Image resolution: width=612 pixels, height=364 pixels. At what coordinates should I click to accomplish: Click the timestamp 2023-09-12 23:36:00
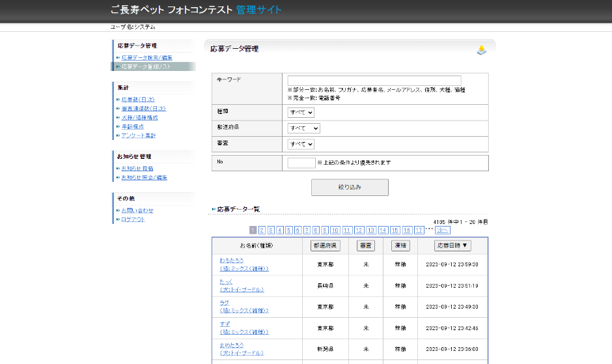[452, 349]
